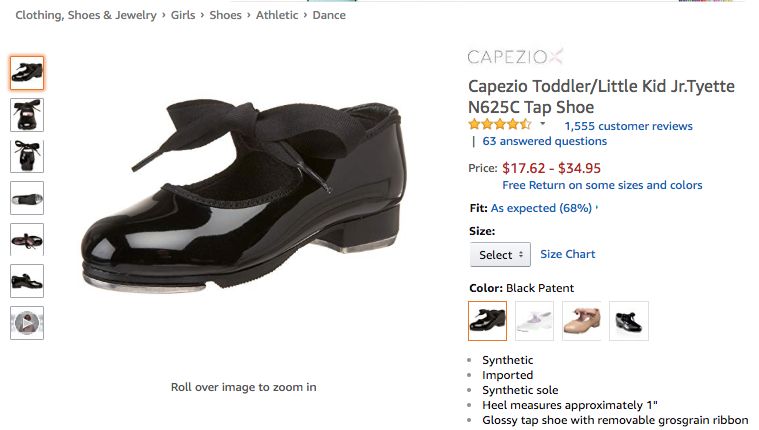Click the star rating icons

[x=500, y=125]
